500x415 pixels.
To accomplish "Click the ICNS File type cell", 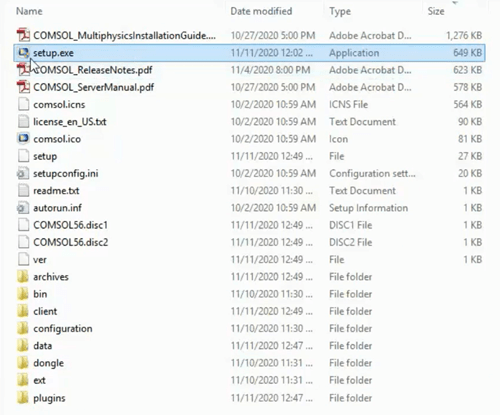I will point(349,105).
